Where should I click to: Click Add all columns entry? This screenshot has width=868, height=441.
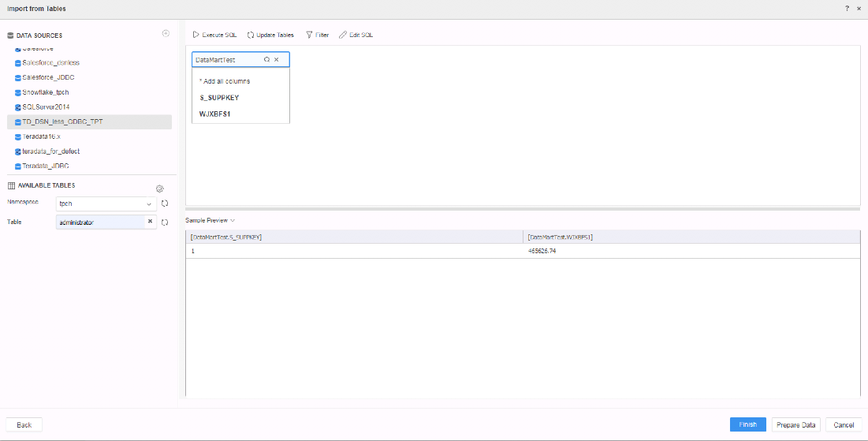pos(225,81)
